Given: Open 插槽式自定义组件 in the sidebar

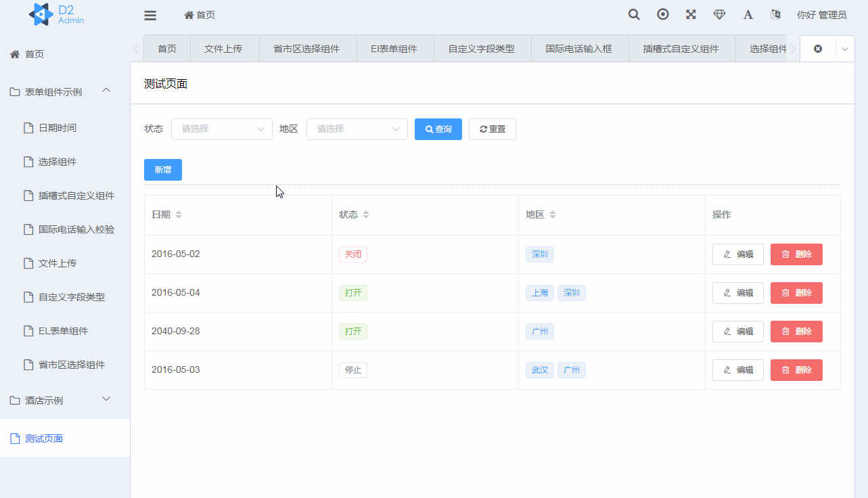Looking at the screenshot, I should tap(65, 196).
